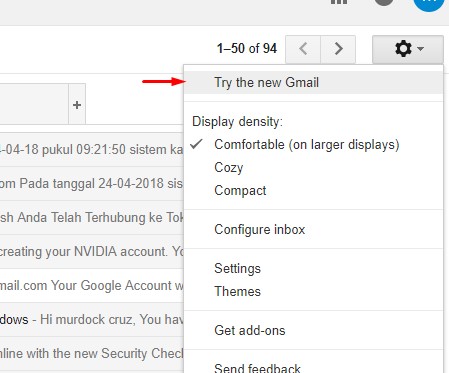Viewport: 449px width, 373px height.
Task: Go to the next page of emails
Action: [x=338, y=49]
